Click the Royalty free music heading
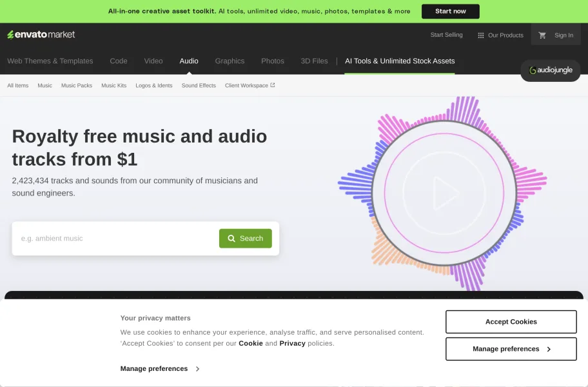 click(x=139, y=148)
